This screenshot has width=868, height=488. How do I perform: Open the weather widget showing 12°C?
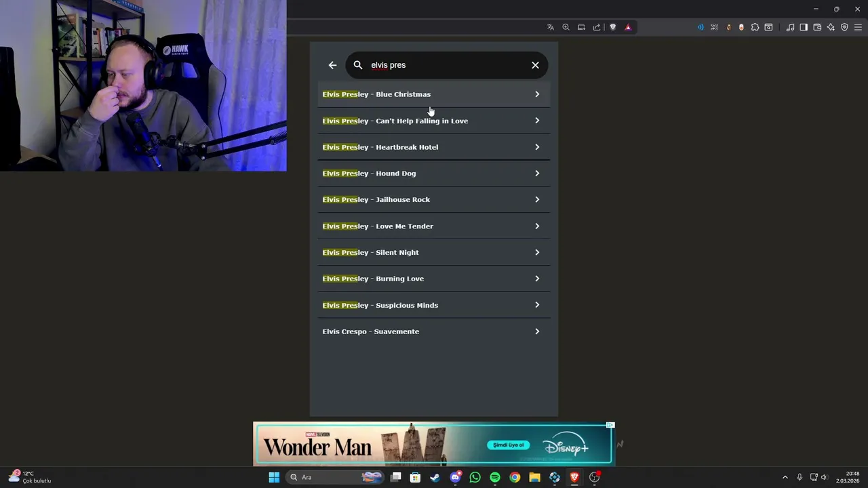[29, 477]
